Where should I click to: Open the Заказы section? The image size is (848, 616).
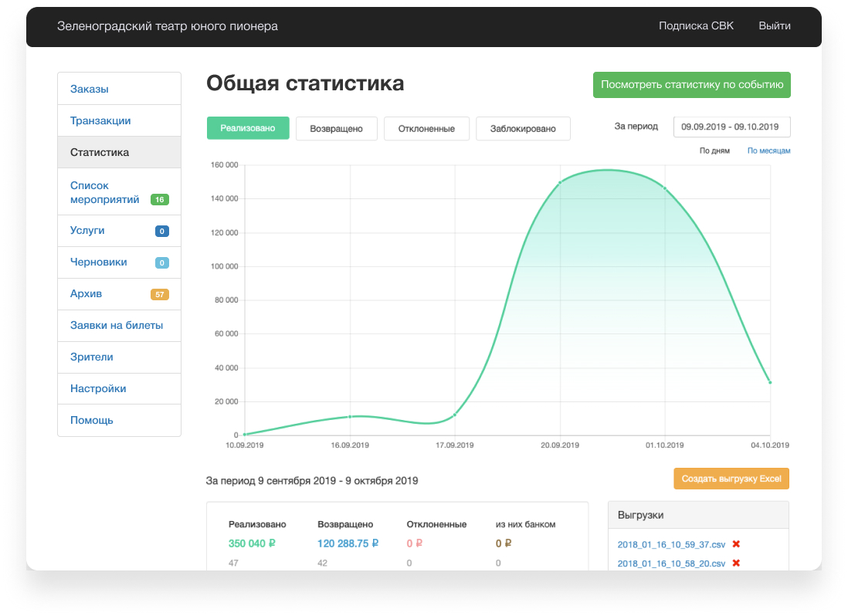[x=119, y=89]
